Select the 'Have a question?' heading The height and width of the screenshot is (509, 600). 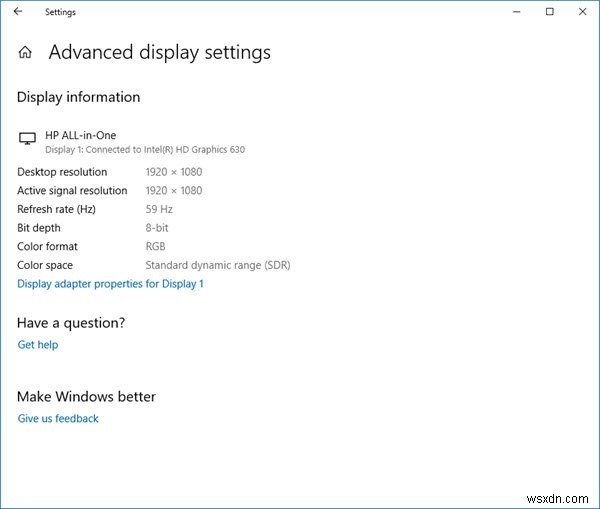tap(71, 323)
